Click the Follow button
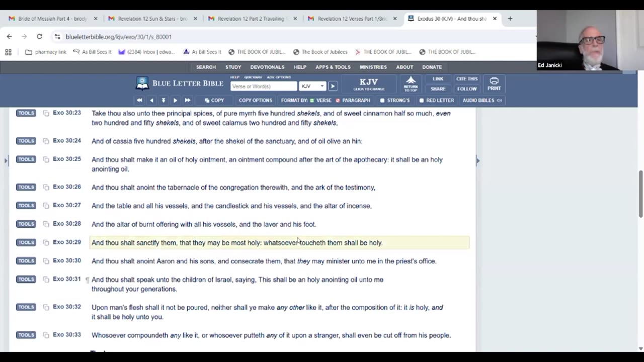Viewport: 644px width, 362px height. click(467, 89)
